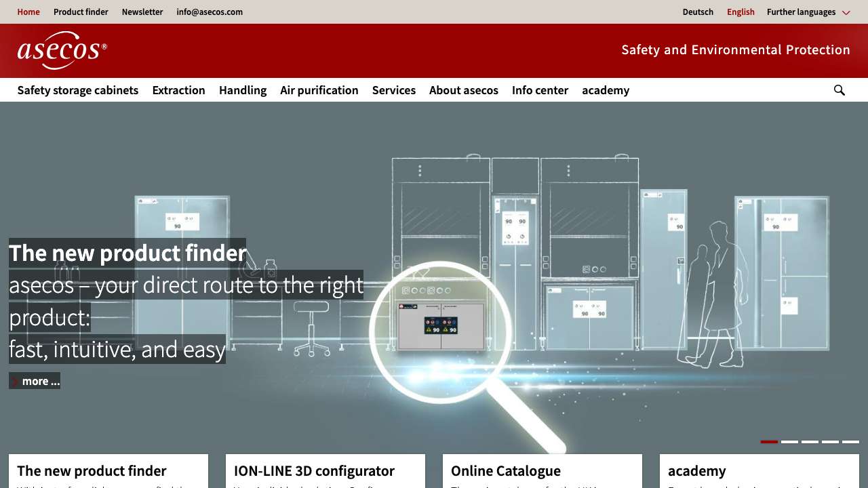The image size is (868, 488).
Task: Select the first slider indicator
Action: 769,442
